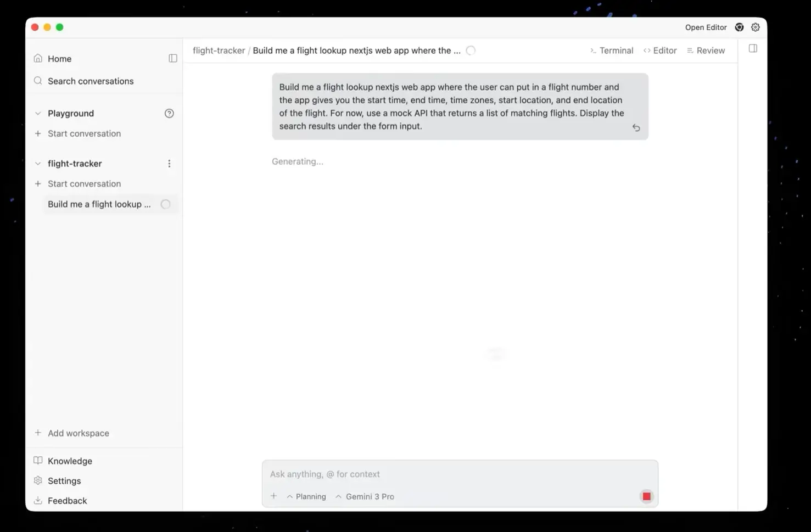Open the Planning mode dropdown

(306, 496)
